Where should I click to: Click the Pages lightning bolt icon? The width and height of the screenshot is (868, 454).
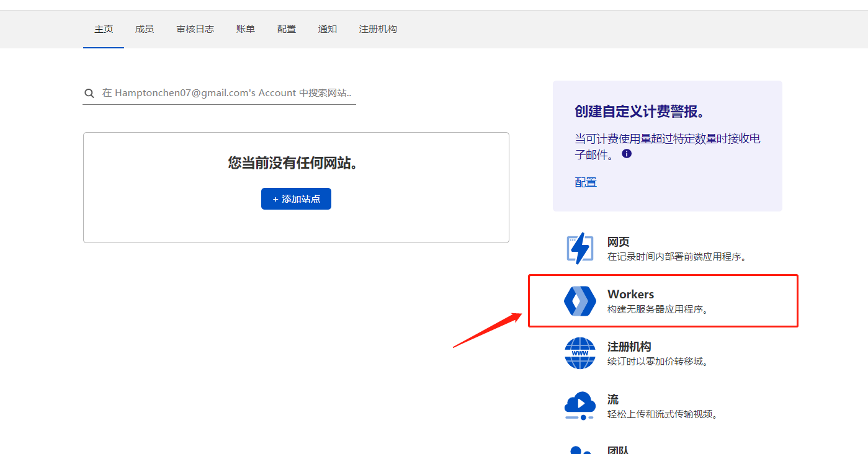pyautogui.click(x=579, y=248)
